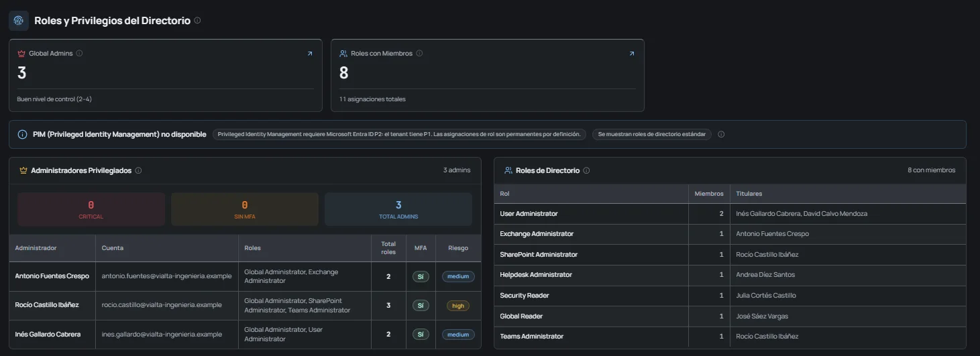Show info tooltip for Roles de Directorio
This screenshot has height=356, width=980.
(586, 170)
